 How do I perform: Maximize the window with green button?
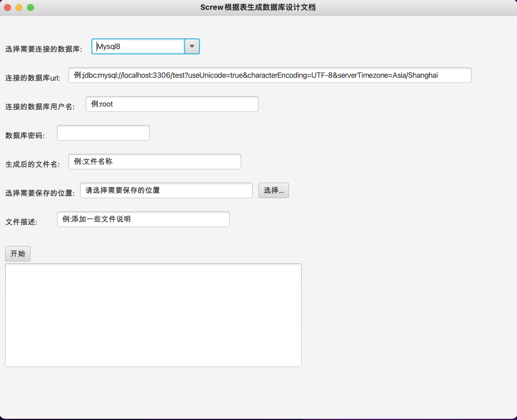click(x=31, y=7)
